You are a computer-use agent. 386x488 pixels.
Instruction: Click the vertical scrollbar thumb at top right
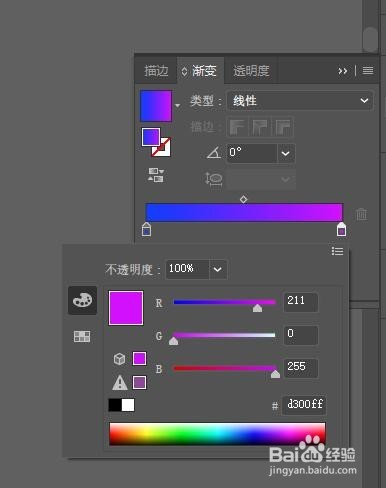coord(370,39)
